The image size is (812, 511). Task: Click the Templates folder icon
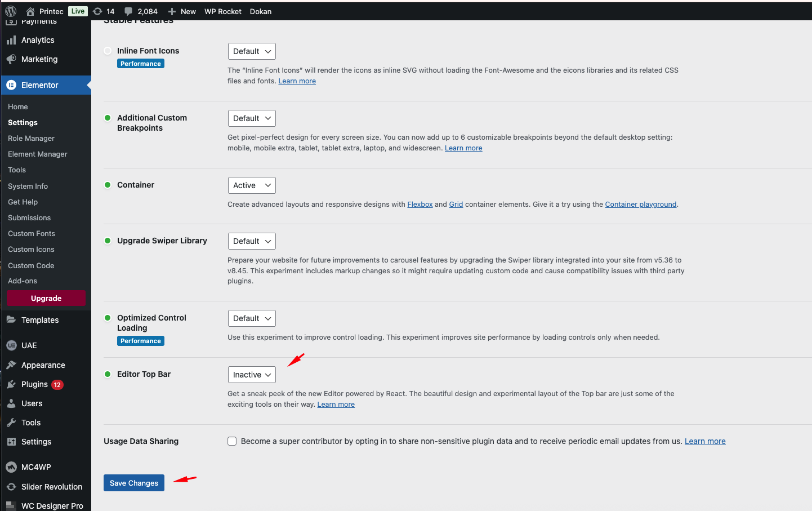click(11, 319)
